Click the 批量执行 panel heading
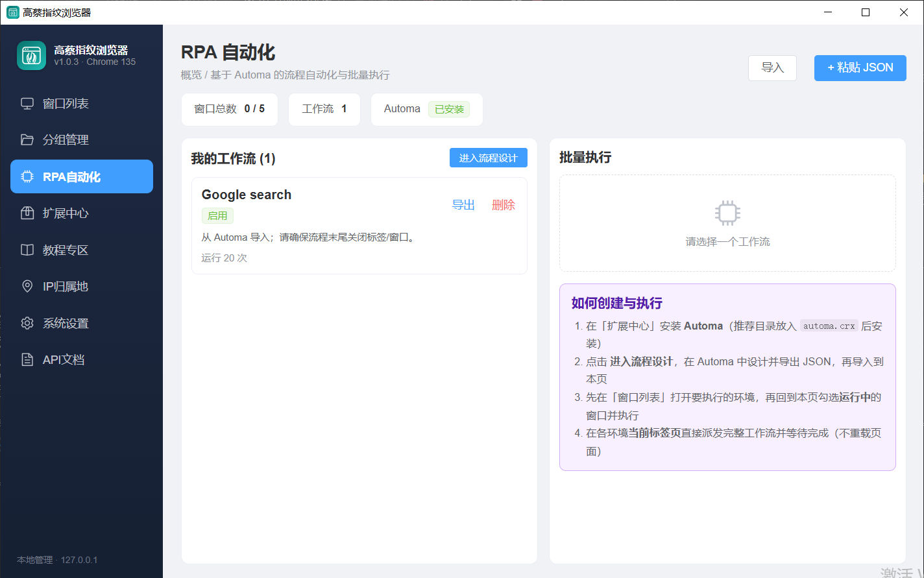This screenshot has width=924, height=578. pyautogui.click(x=585, y=158)
